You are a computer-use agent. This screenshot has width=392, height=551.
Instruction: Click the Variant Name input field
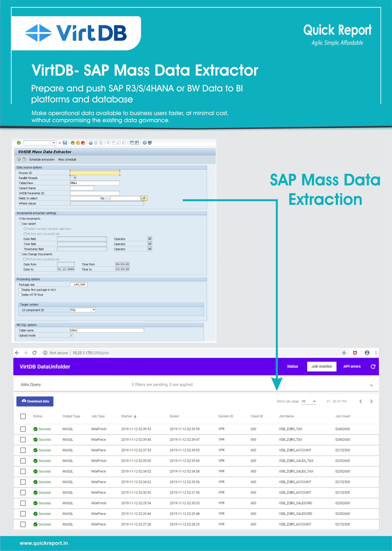point(82,188)
